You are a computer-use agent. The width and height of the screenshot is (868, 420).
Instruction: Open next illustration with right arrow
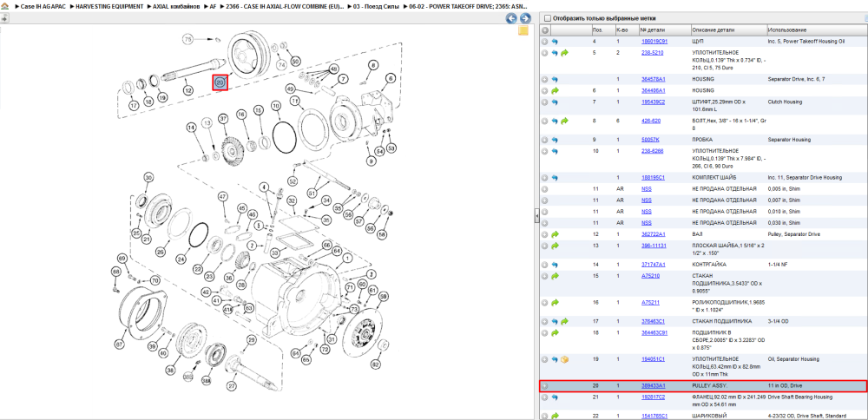coord(525,18)
